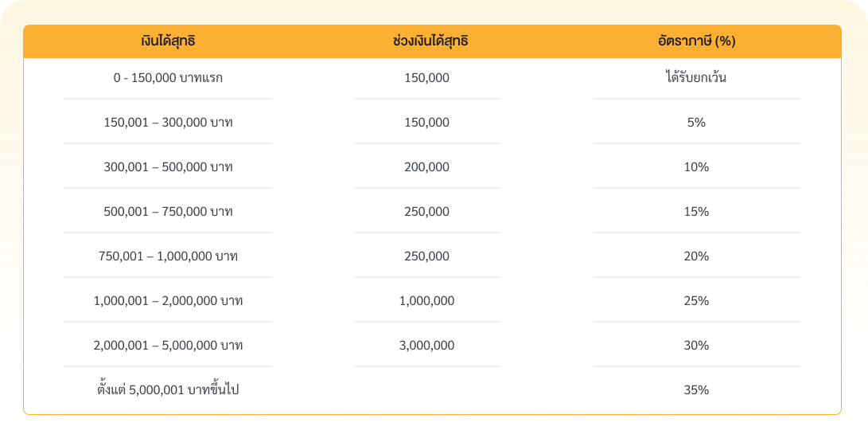Click the 3,000,000 range cell

(x=426, y=346)
